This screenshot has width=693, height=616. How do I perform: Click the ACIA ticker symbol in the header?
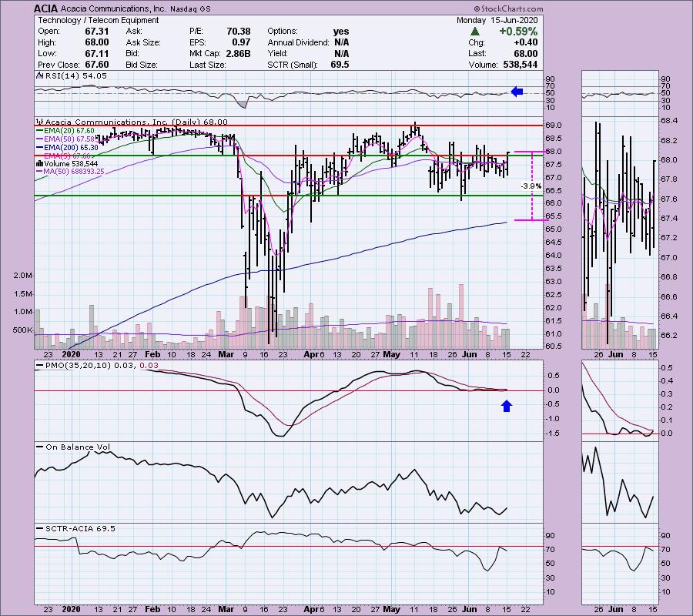coord(46,8)
